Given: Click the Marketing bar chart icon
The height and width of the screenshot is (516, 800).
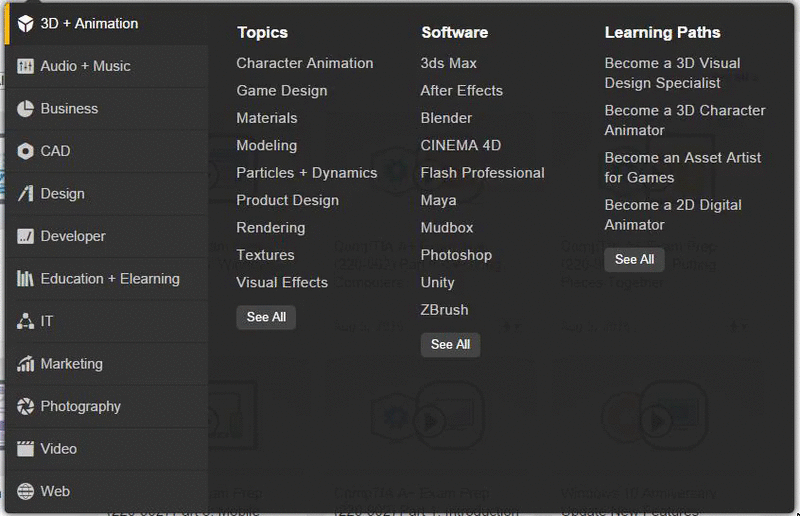Looking at the screenshot, I should [26, 364].
